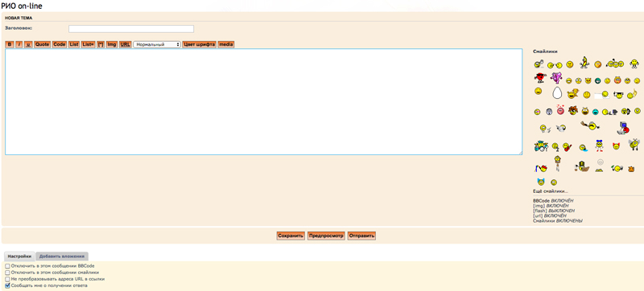Enable 'Отключить в этом сообщении BBCode' checkbox
The width and height of the screenshot is (644, 291).
coord(7,266)
